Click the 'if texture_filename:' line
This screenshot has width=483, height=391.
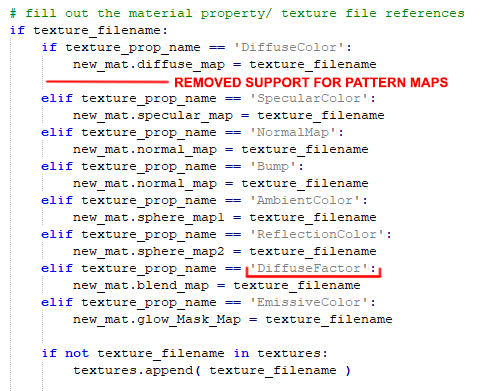(x=88, y=31)
